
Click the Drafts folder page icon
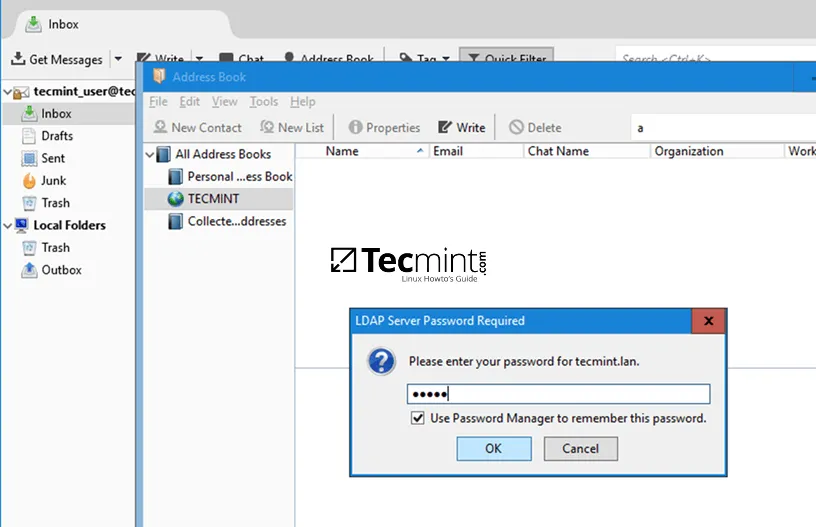click(x=29, y=136)
